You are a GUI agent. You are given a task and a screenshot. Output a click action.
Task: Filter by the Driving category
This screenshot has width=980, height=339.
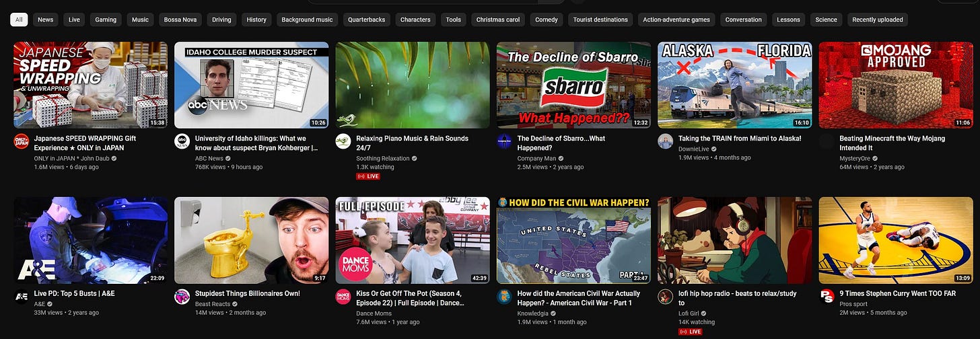(221, 20)
